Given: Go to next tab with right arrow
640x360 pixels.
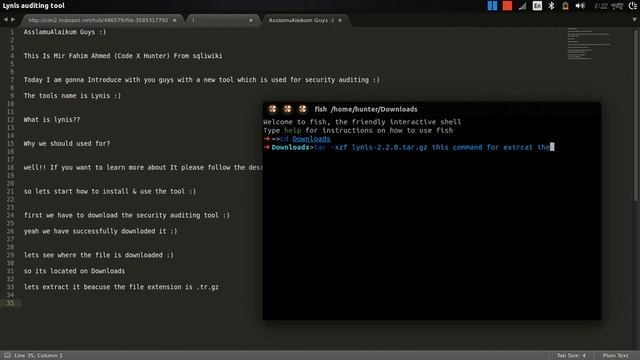Looking at the screenshot, I should [x=13, y=20].
